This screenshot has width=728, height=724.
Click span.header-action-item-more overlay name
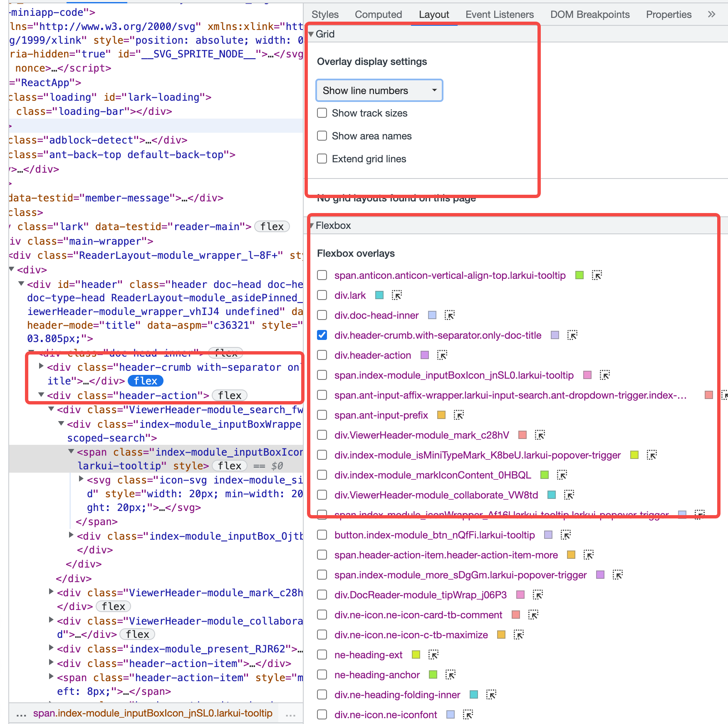(446, 555)
